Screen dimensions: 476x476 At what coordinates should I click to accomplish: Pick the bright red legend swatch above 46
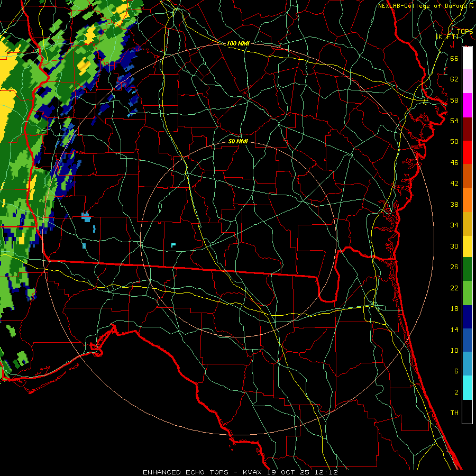(x=467, y=152)
